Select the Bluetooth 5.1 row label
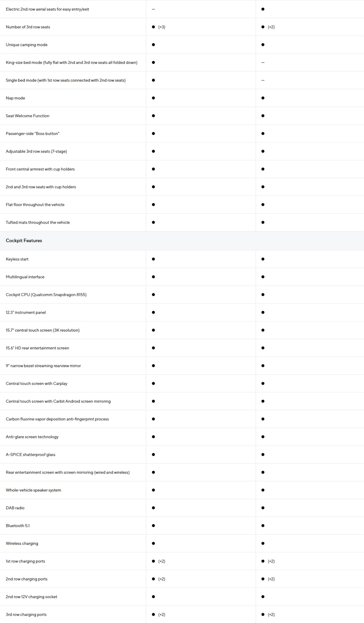The height and width of the screenshot is (623, 364). [18, 526]
